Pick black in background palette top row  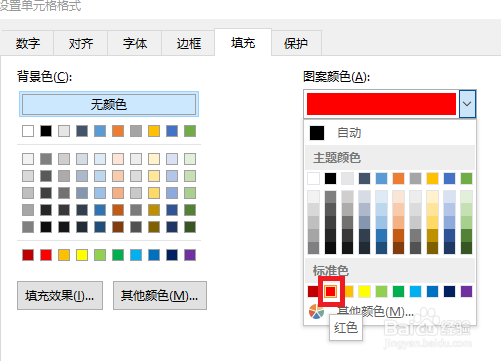[x=46, y=131]
